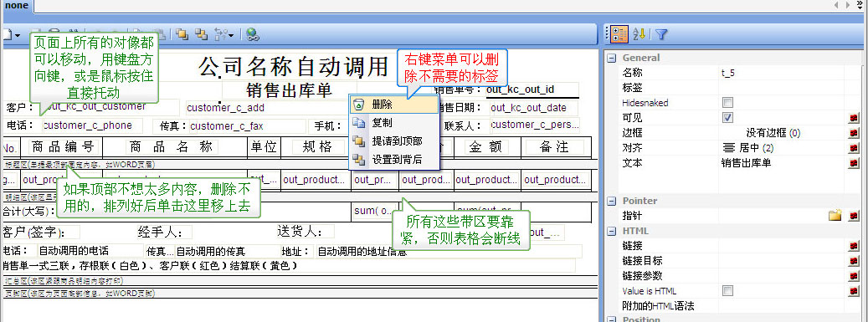Select the 销售出库单 title label
This screenshot has width=868, height=322.
tap(289, 90)
